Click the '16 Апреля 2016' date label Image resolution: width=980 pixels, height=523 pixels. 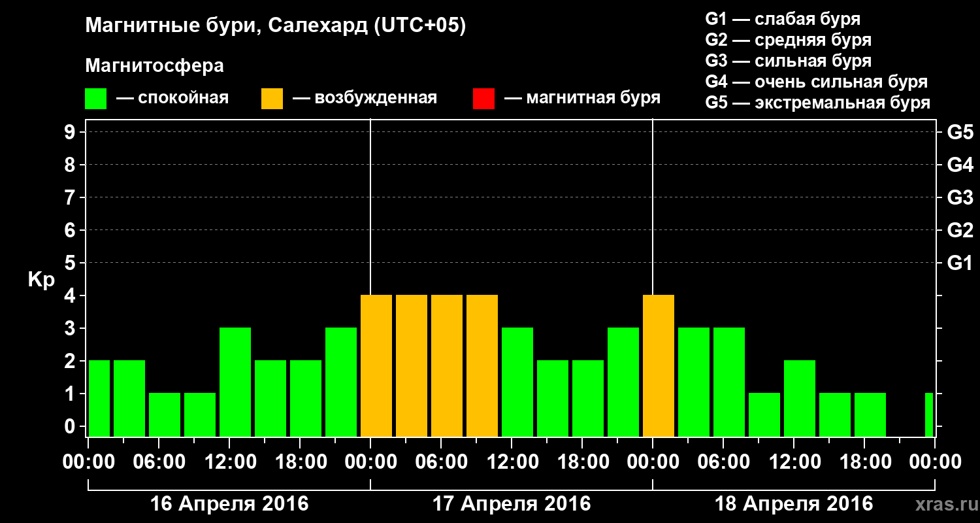click(x=229, y=504)
